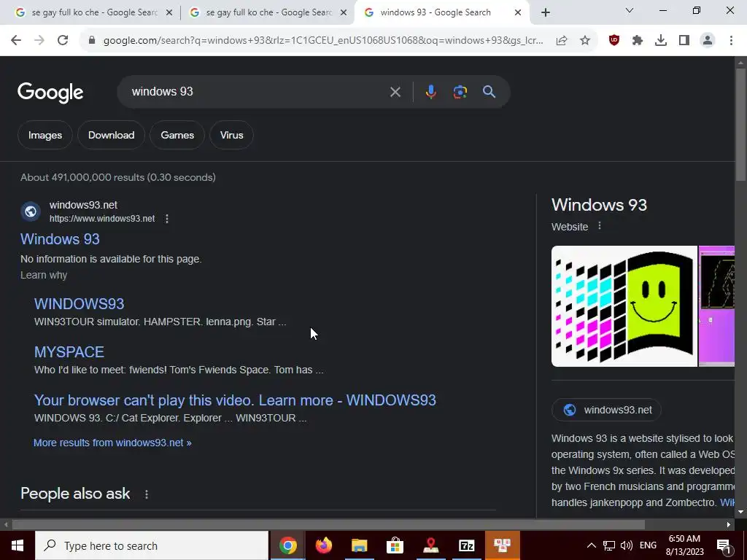Click the vertical scrollbar thumb
This screenshot has width=747, height=560.
[x=740, y=124]
